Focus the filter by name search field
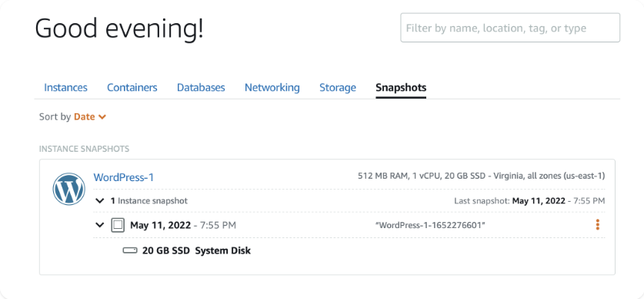 [x=510, y=28]
